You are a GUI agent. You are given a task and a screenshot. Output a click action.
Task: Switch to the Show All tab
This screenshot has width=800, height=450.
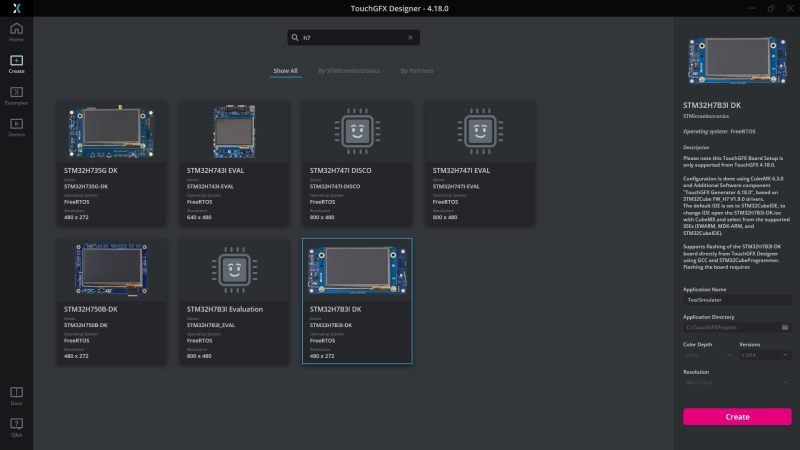285,71
